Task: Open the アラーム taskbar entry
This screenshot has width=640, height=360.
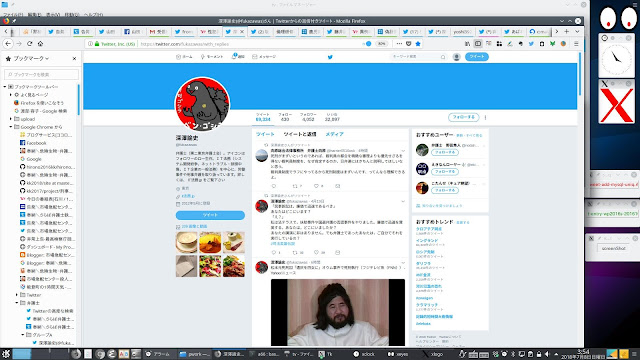Action: click(x=158, y=354)
